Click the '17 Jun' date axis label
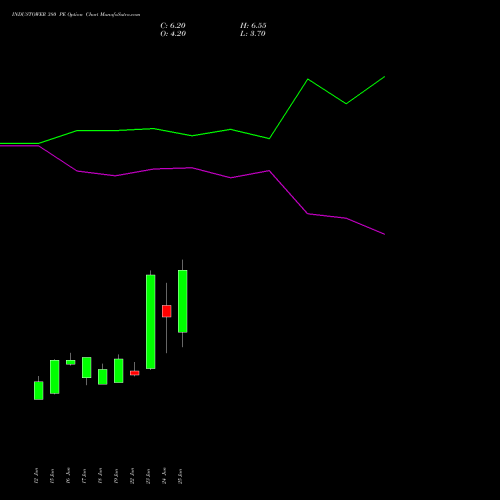Viewport: 500px width, 500px height. point(84,476)
